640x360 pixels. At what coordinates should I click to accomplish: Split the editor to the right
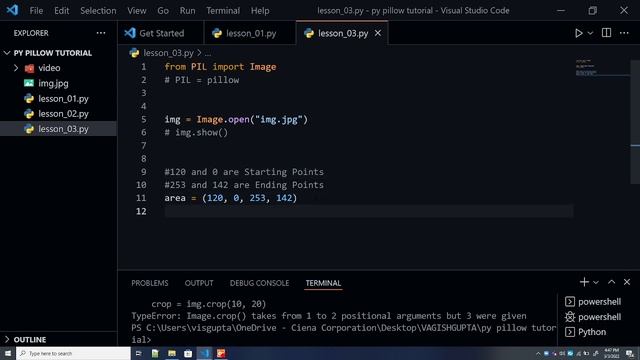[x=606, y=33]
